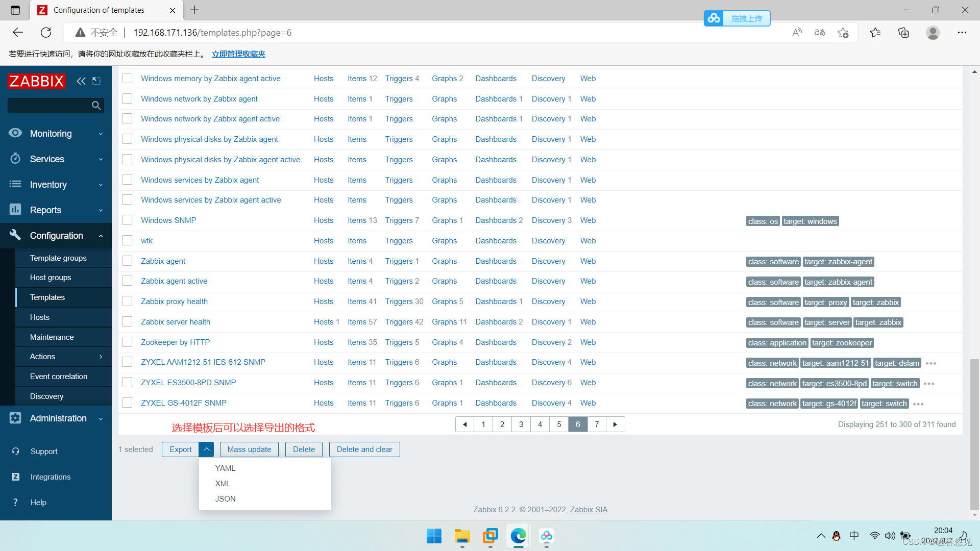This screenshot has width=980, height=551.
Task: Open browser collections icon
Action: click(903, 33)
